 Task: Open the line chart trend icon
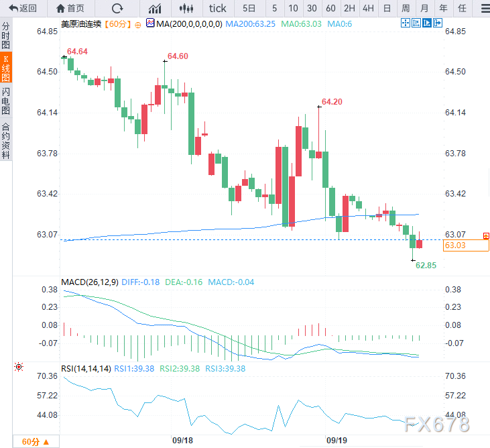point(155,9)
